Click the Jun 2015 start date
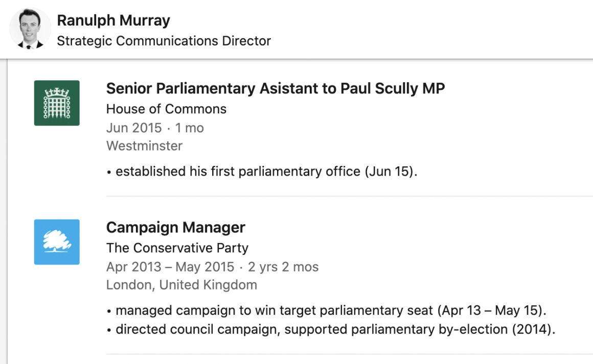Viewport: 593px width, 364px height. pos(134,128)
